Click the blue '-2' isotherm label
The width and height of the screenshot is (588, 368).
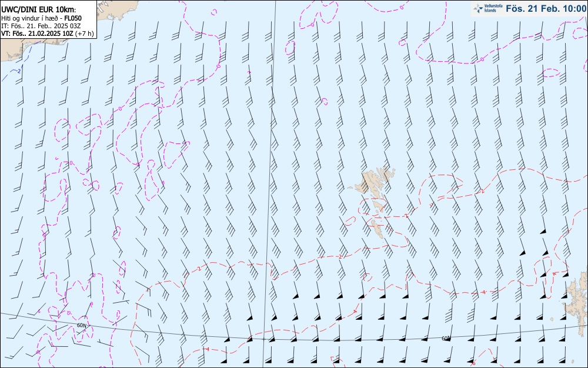click(x=18, y=71)
